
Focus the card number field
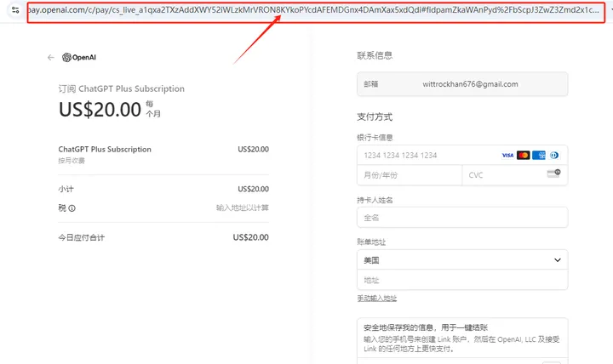point(426,156)
